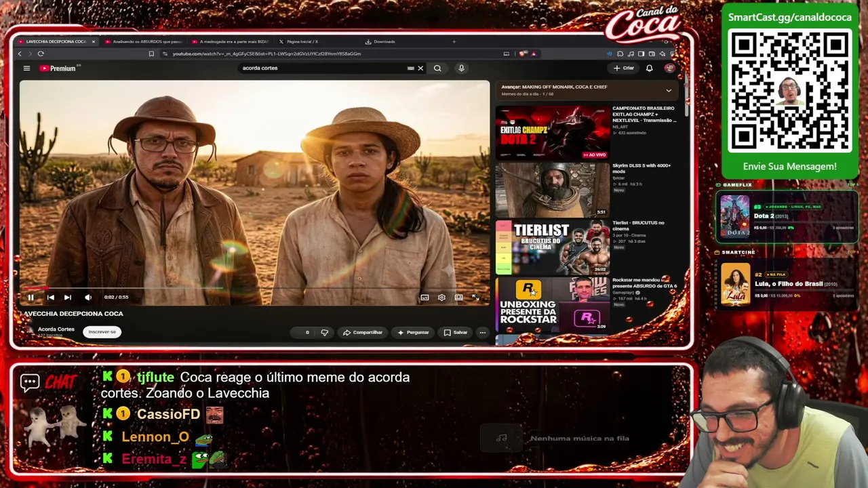Save the video with Salvar
This screenshot has height=488, width=868.
pyautogui.click(x=456, y=332)
